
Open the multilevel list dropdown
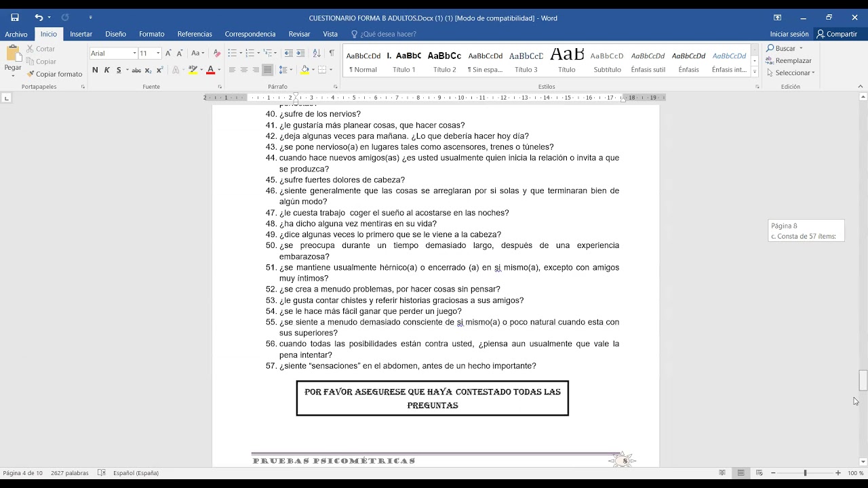pyautogui.click(x=275, y=53)
